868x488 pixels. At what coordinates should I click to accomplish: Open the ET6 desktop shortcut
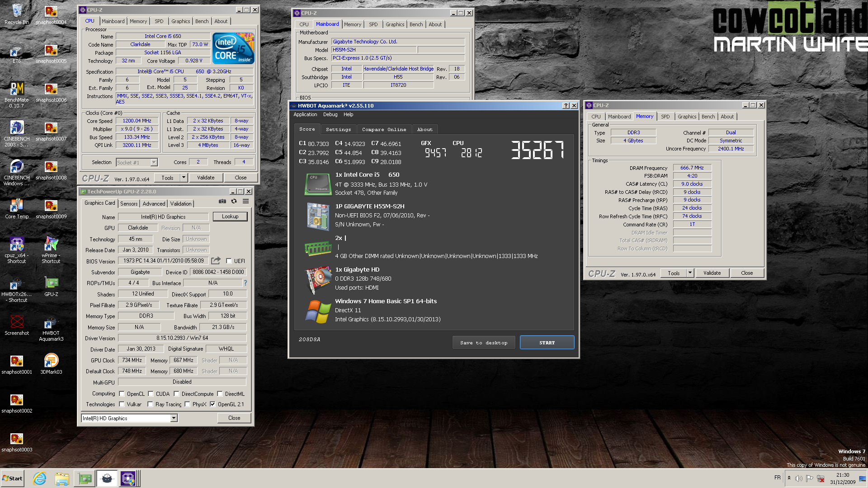(17, 54)
